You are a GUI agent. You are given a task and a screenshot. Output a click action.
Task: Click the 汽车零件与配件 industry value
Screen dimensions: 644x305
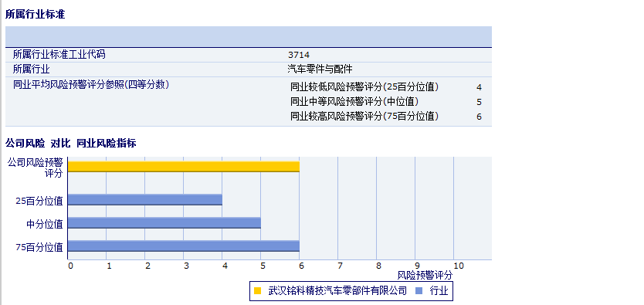point(320,69)
